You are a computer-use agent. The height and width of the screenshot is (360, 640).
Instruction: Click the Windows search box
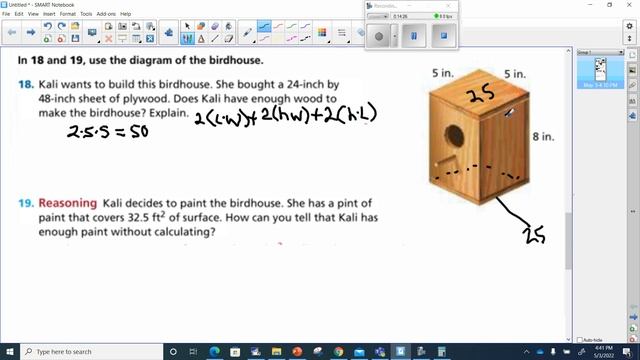(91, 351)
